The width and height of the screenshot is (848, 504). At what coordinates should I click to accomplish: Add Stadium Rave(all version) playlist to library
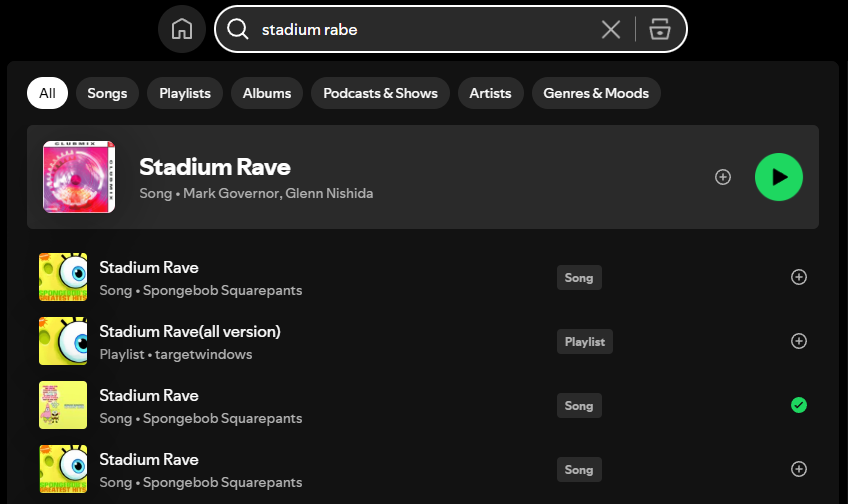click(x=799, y=341)
